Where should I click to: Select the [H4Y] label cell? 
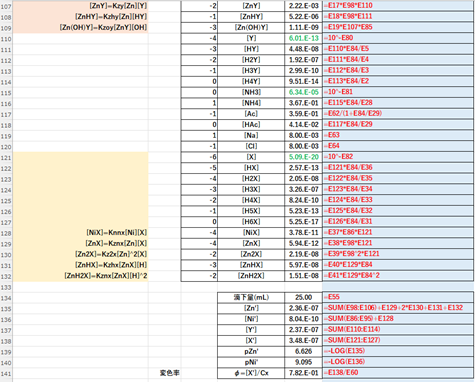(251, 81)
